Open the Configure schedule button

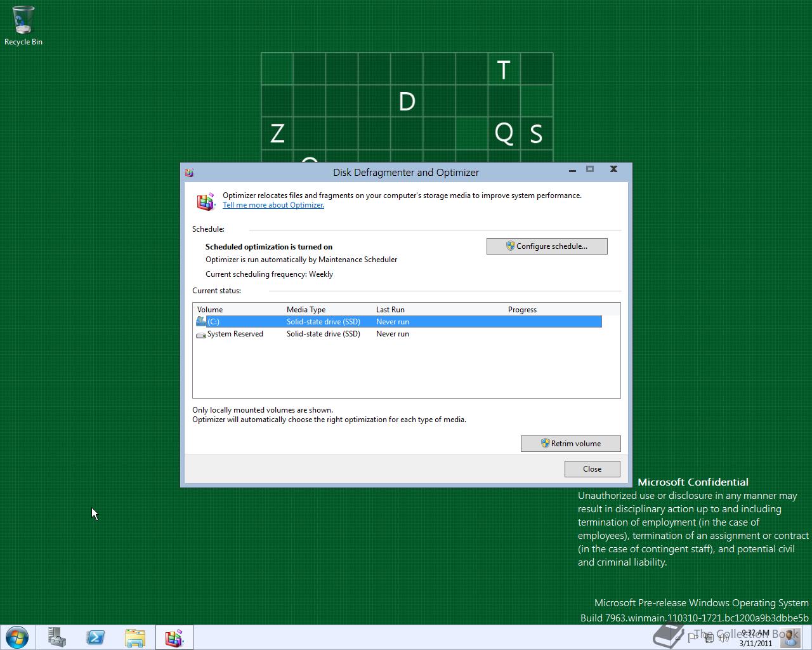547,246
